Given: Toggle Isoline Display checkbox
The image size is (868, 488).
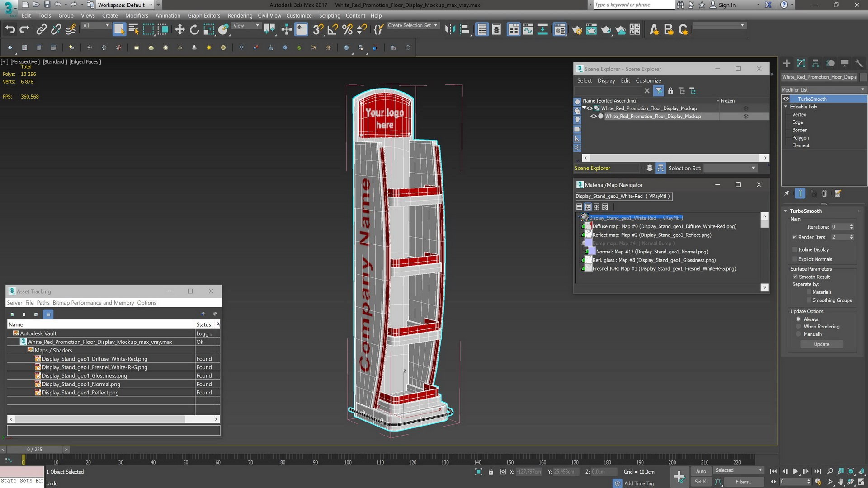Looking at the screenshot, I should pos(795,250).
